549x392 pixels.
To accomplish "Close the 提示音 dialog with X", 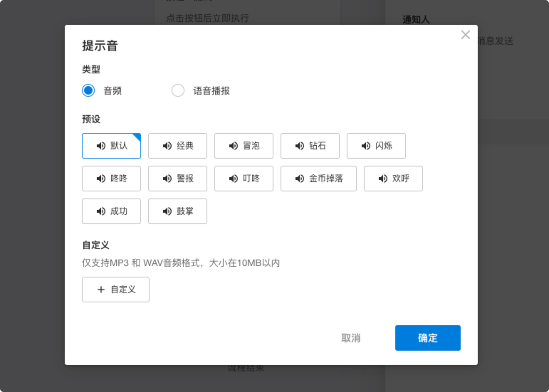I will pos(466,35).
